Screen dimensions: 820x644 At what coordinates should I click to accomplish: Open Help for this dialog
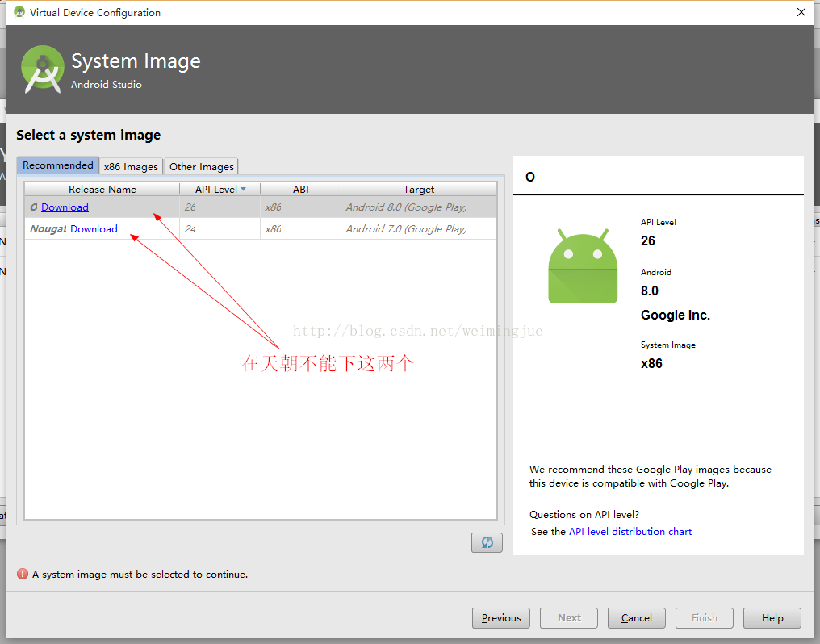[x=772, y=618]
